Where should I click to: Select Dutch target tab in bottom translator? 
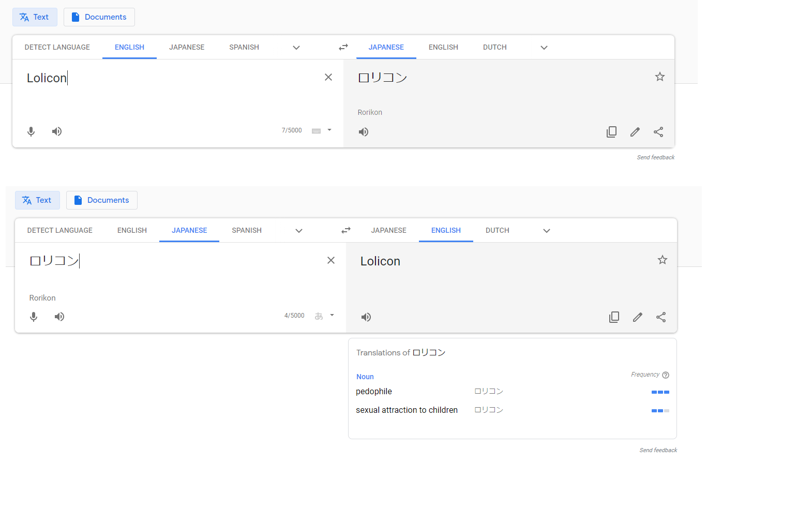498,230
